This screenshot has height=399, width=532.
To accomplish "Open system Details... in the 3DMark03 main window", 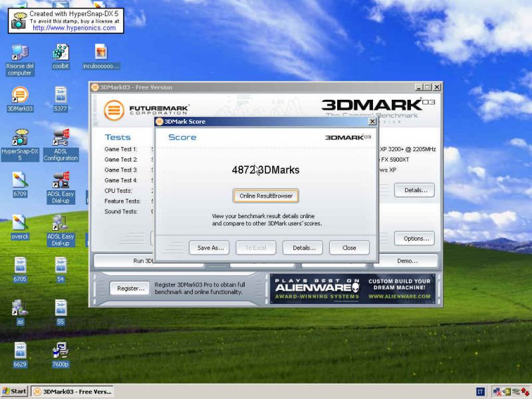I will point(414,190).
